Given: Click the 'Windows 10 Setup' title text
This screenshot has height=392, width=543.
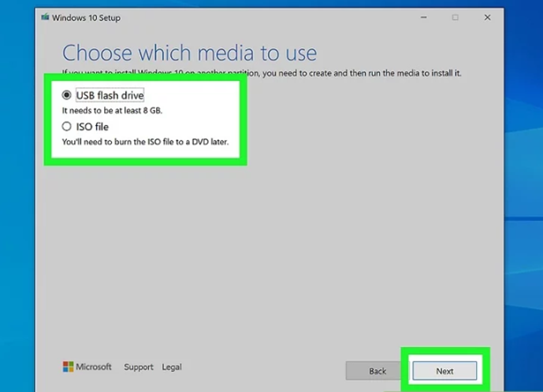Looking at the screenshot, I should coord(86,17).
